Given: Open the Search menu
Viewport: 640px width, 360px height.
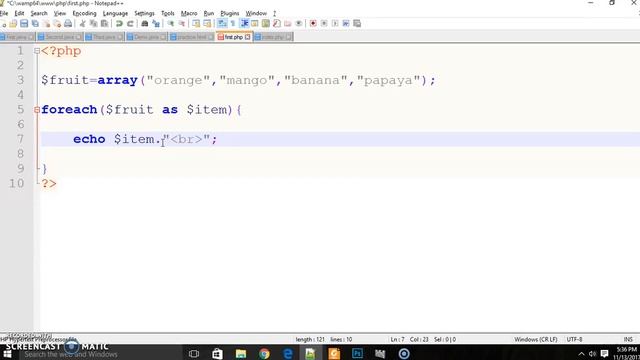Looking at the screenshot, I should click(x=39, y=13).
